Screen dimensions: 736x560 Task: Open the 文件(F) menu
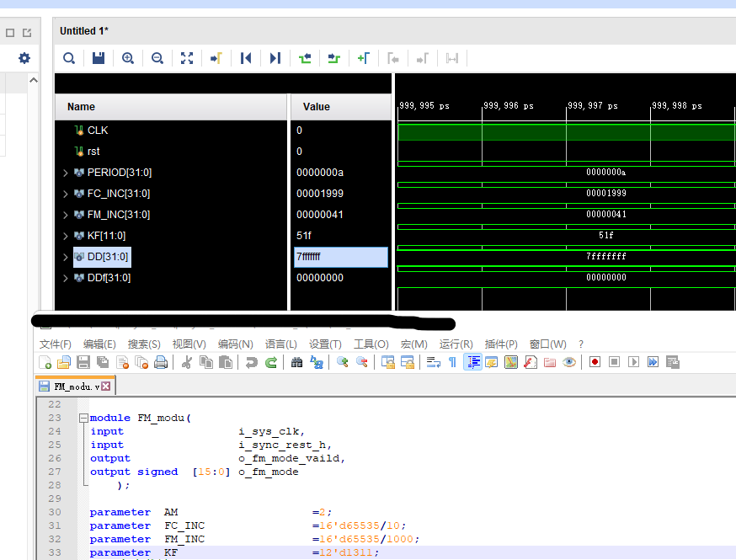click(55, 344)
